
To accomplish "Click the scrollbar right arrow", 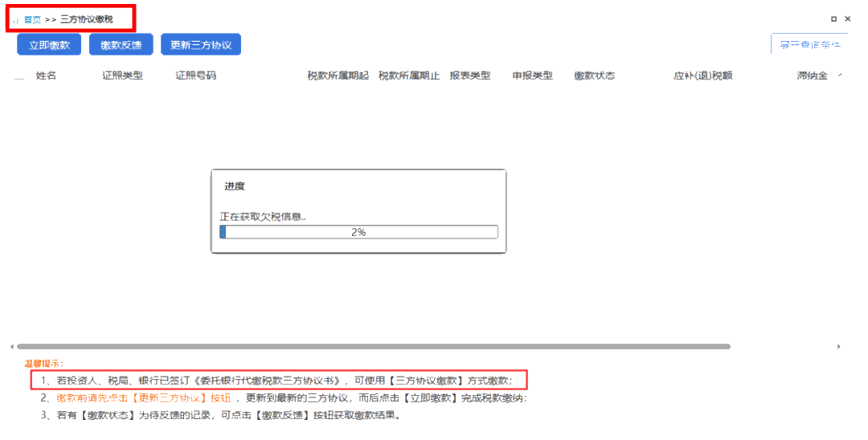I will click(x=838, y=347).
